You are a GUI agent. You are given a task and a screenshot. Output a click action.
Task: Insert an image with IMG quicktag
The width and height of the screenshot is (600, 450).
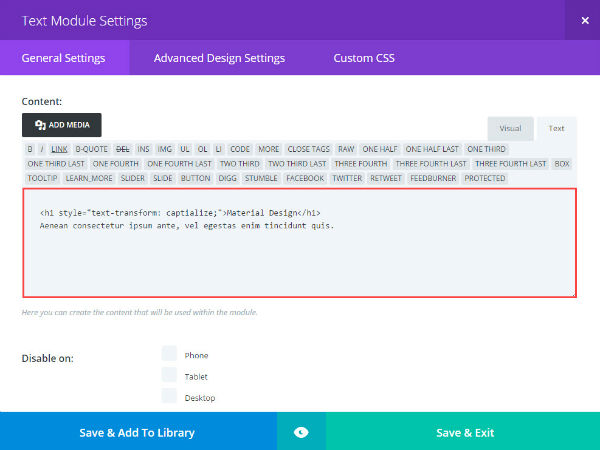click(x=165, y=149)
